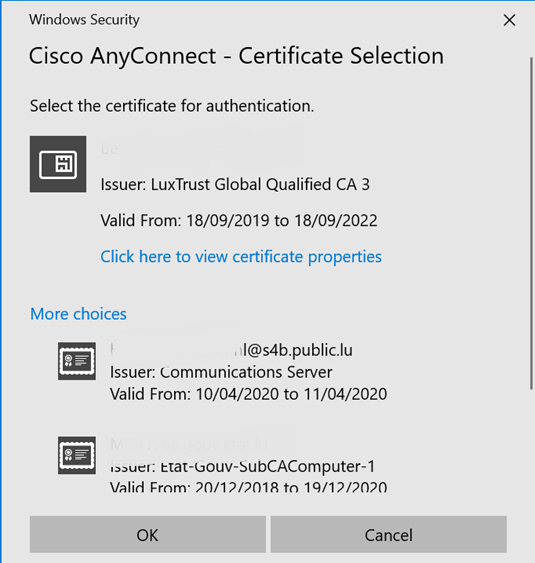Close the Windows Security dialog
The width and height of the screenshot is (535, 563).
pos(509,20)
